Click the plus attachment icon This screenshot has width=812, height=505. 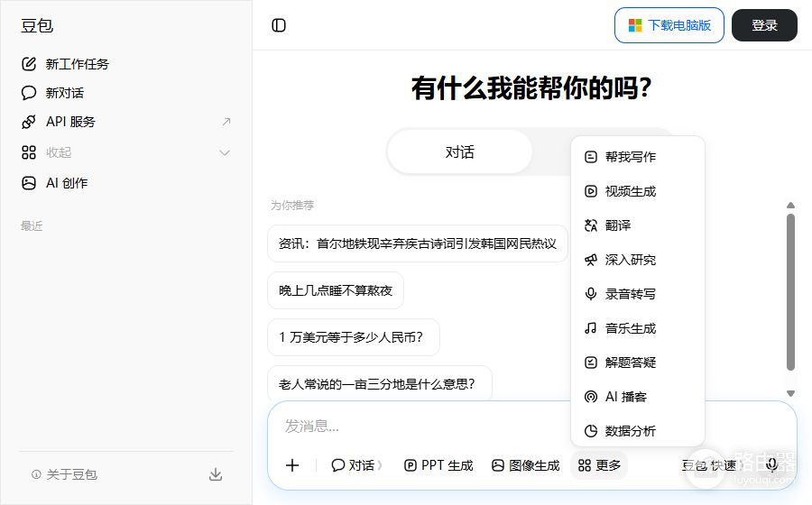pyautogui.click(x=292, y=465)
